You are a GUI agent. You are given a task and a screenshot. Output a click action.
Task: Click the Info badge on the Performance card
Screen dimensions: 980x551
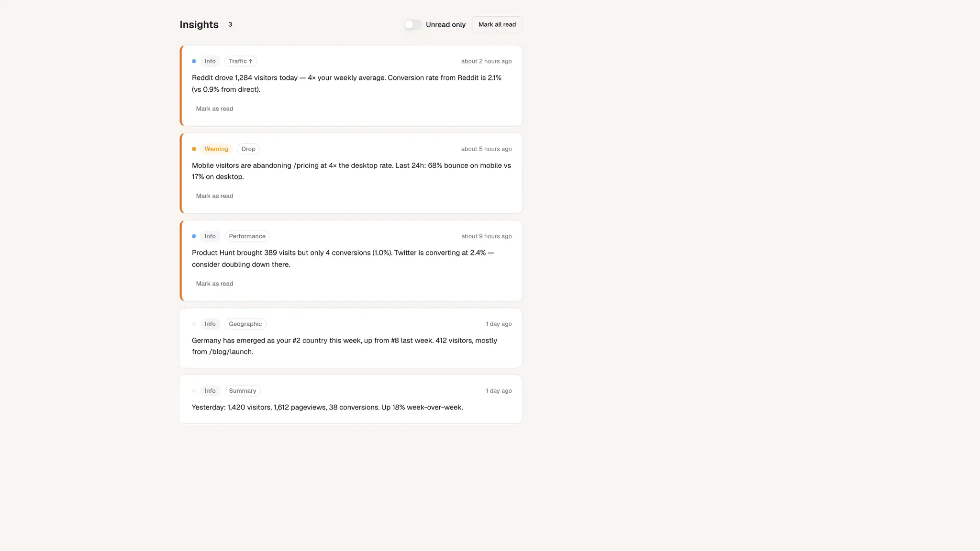210,236
